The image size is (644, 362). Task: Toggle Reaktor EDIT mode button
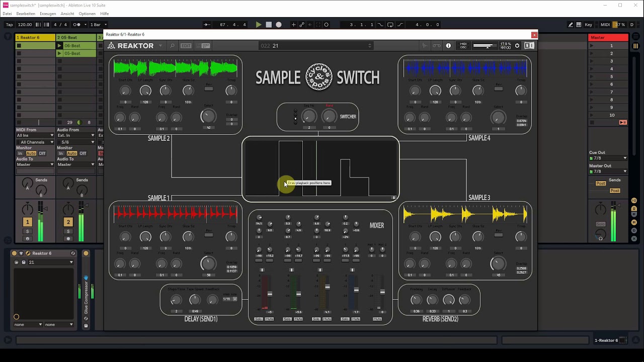[x=186, y=46]
